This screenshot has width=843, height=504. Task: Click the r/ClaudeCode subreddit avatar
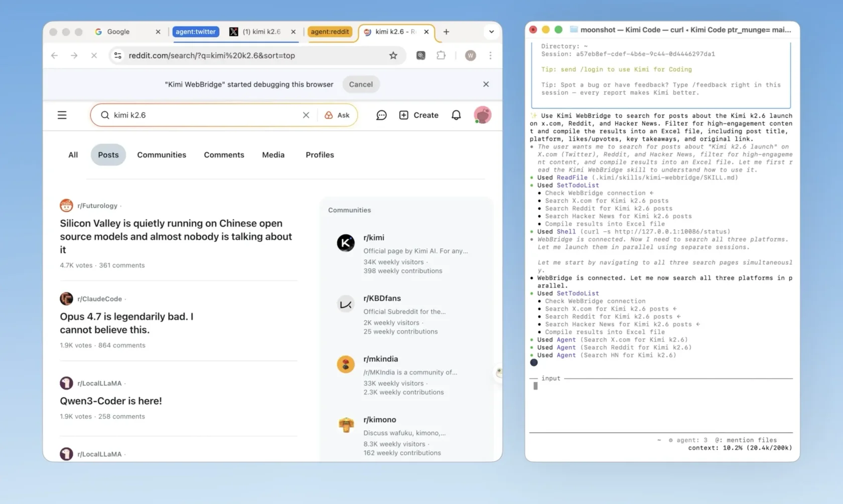66,299
